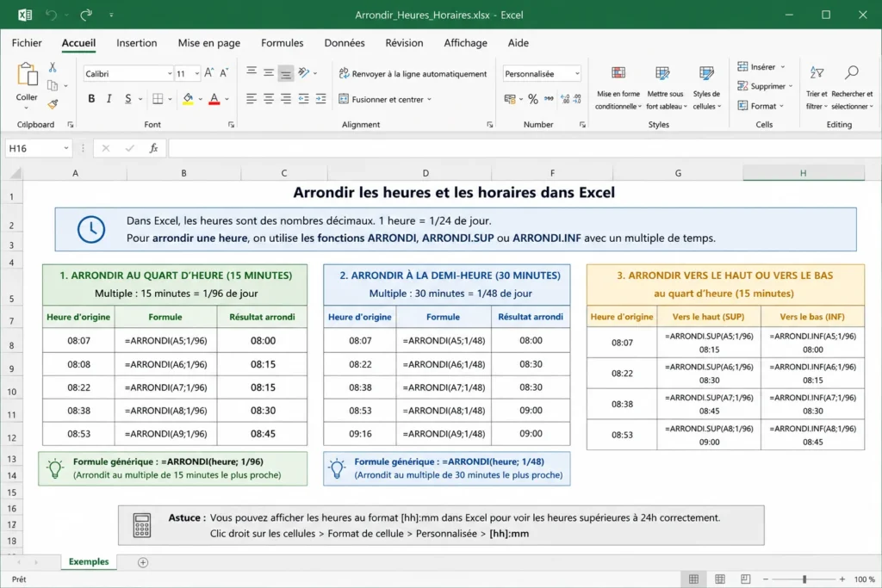Switch to the Mise en page tab
Viewport: 882px width, 588px height.
coord(208,43)
